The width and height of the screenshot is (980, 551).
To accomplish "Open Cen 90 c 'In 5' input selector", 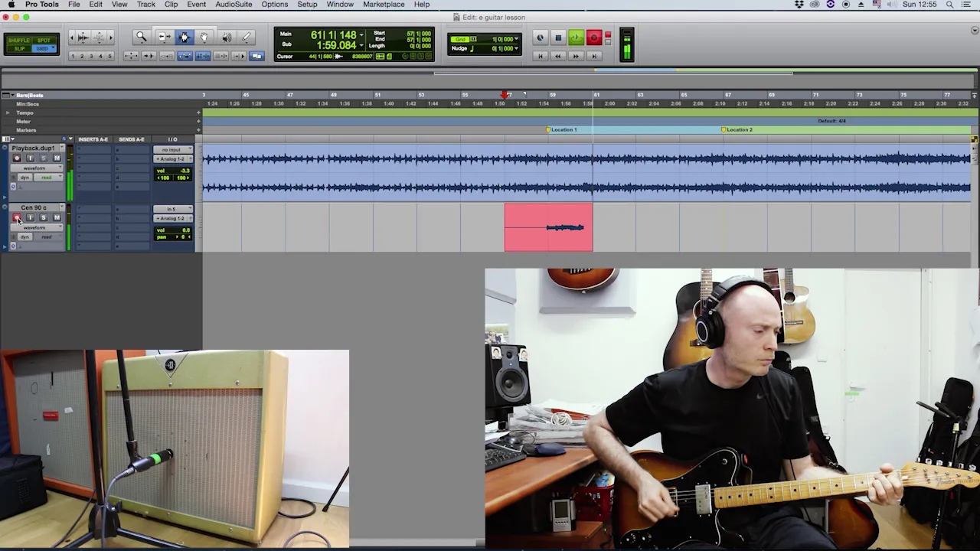I will [172, 209].
